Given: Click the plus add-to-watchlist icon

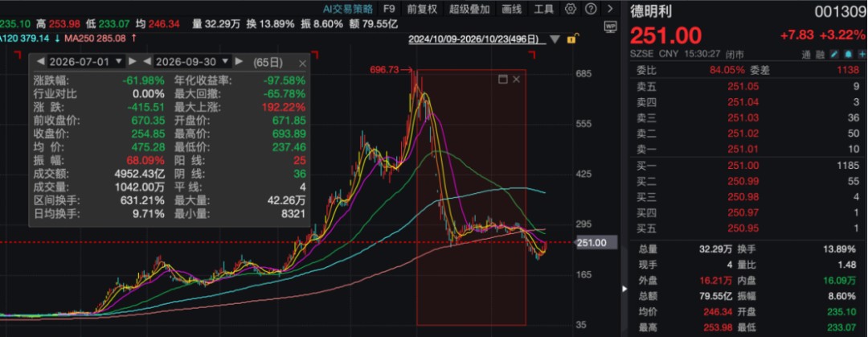Looking at the screenshot, I should (862, 55).
